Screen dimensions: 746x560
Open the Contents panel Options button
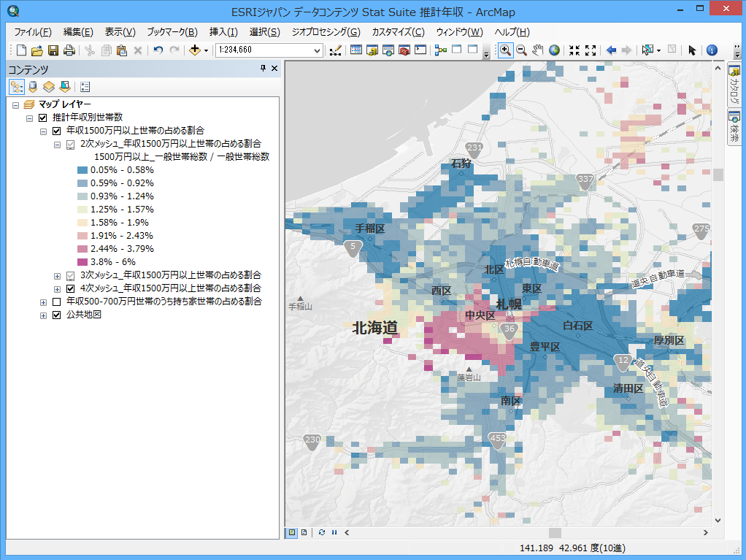[x=85, y=87]
